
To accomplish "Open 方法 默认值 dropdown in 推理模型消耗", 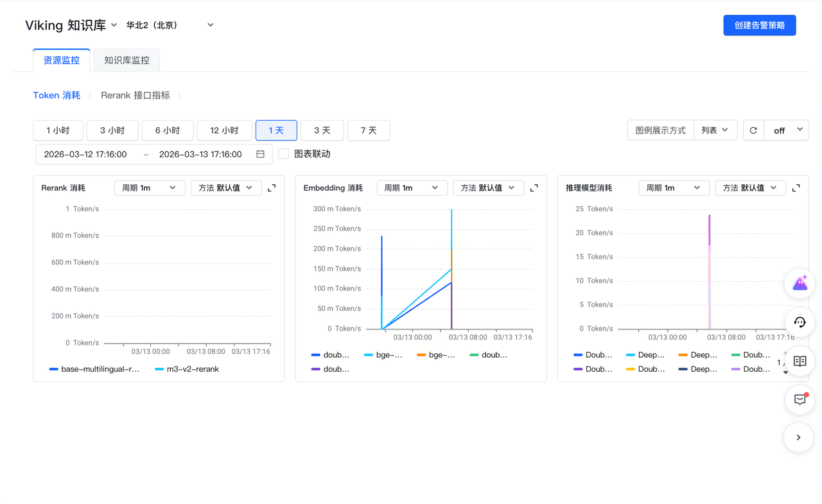I will pos(750,188).
